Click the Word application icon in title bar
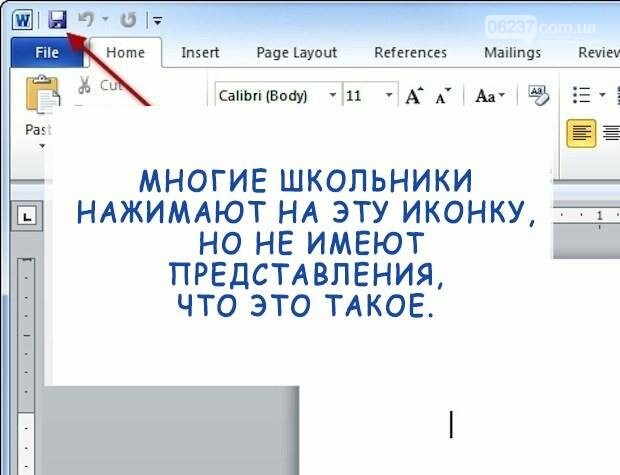Viewport: 620px width, 475px height. [x=22, y=19]
